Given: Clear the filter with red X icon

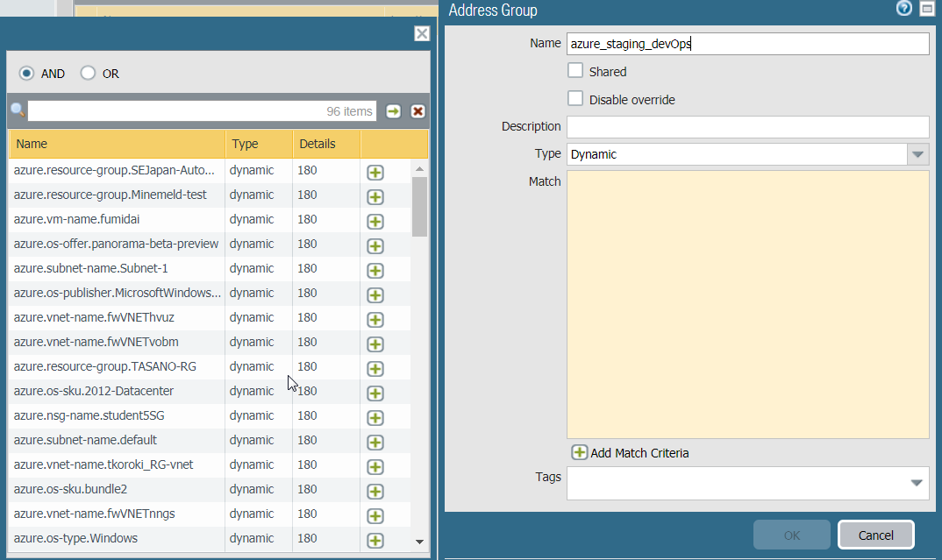Looking at the screenshot, I should [417, 111].
